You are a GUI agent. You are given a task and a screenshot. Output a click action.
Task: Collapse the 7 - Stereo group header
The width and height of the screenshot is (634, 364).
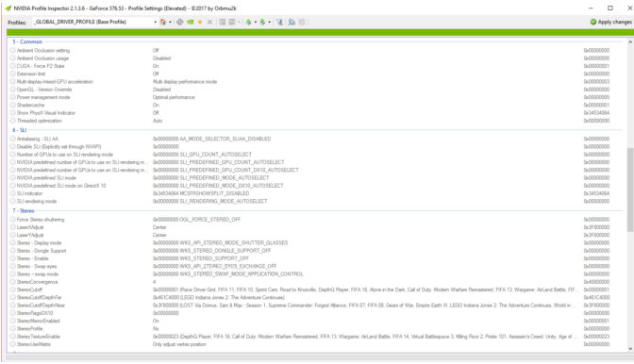click(x=24, y=211)
